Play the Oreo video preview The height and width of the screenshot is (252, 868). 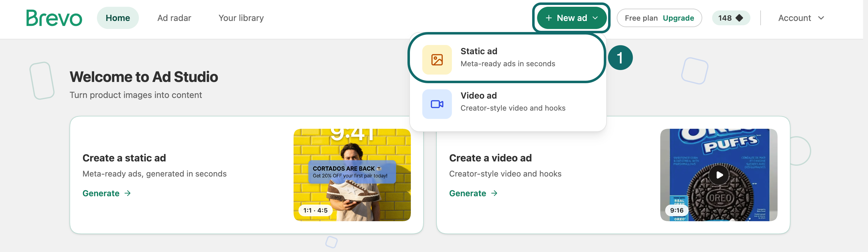tap(719, 175)
